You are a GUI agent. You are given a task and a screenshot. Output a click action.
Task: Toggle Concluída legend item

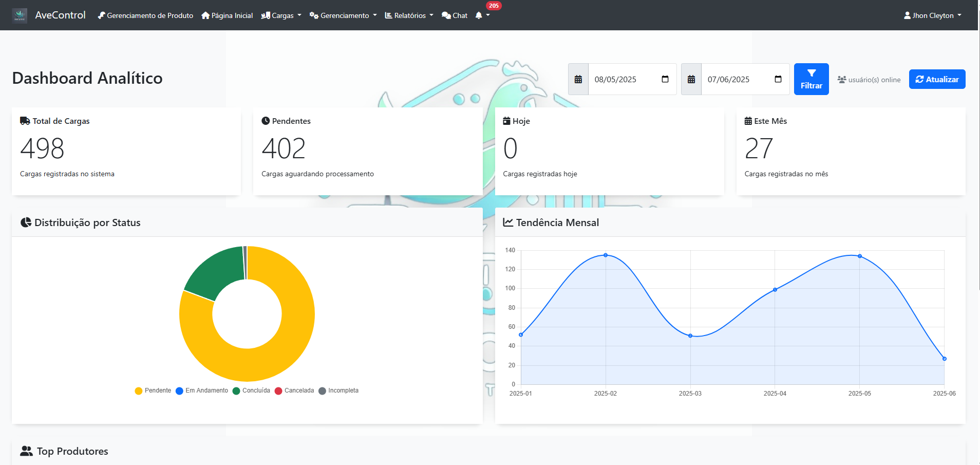pos(251,390)
